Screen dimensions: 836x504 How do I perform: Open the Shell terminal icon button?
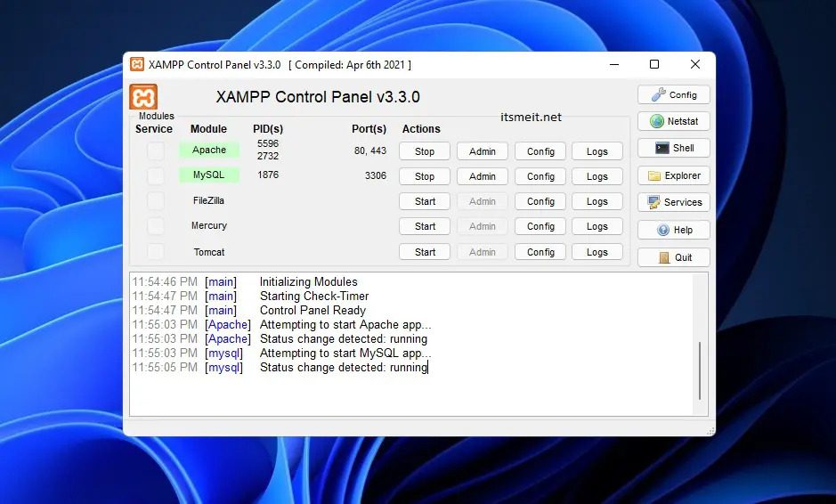(x=661, y=148)
